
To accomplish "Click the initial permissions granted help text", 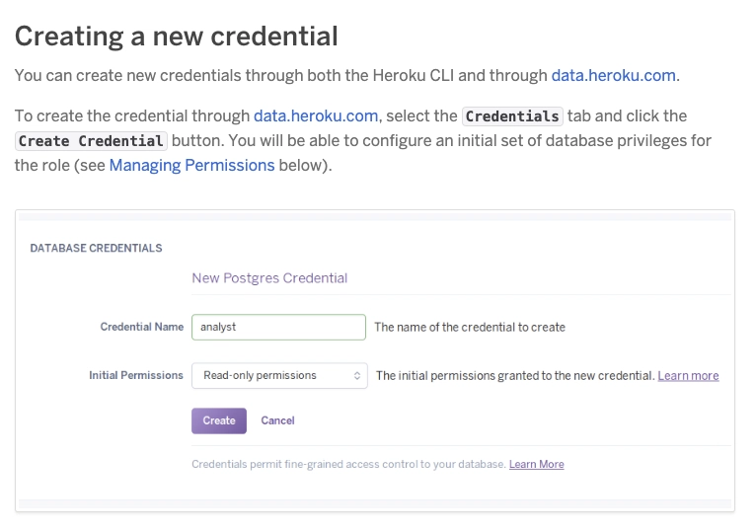I will pos(515,376).
